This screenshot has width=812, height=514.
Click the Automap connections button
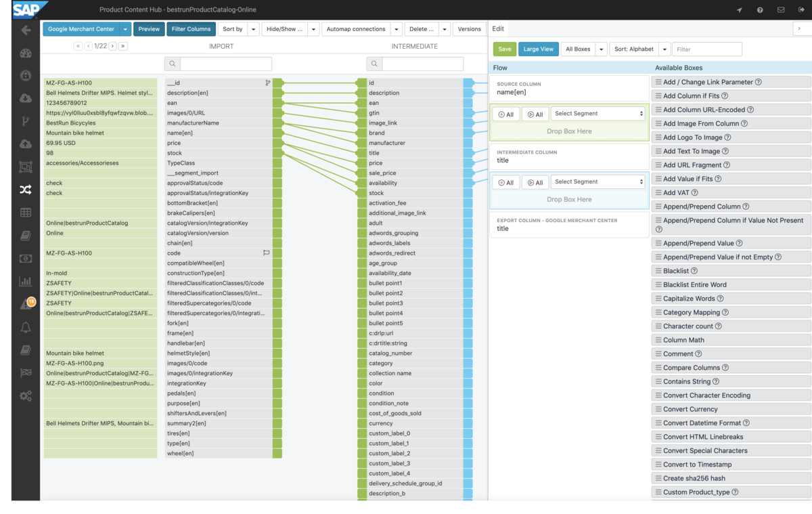(x=358, y=29)
